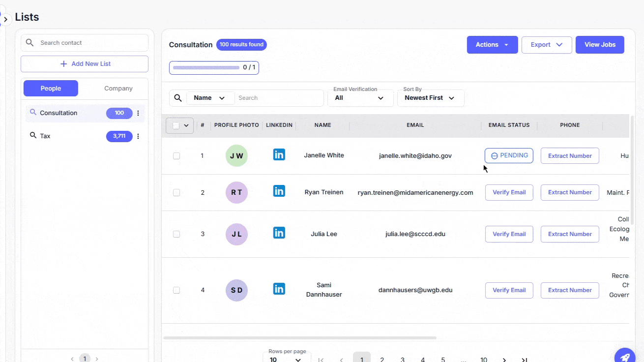644x362 pixels.
Task: Select the People tab
Action: point(51,89)
